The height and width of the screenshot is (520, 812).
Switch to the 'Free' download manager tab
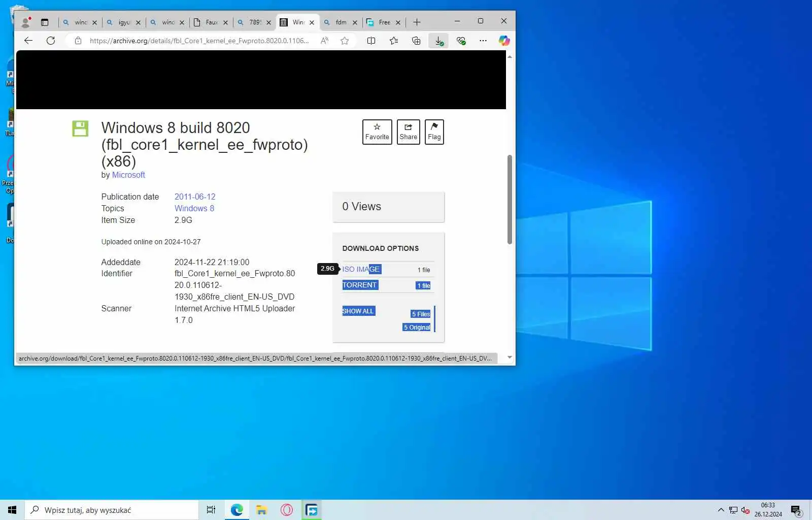384,22
